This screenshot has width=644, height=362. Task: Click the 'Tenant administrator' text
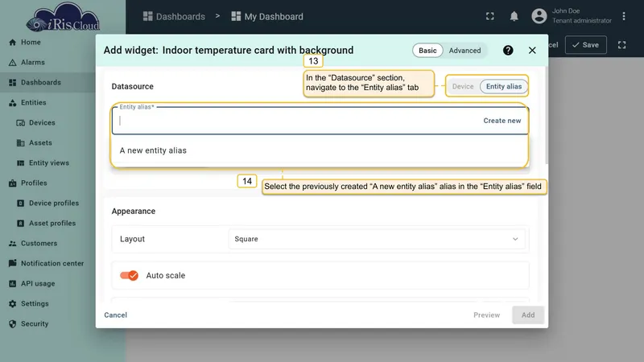point(581,21)
